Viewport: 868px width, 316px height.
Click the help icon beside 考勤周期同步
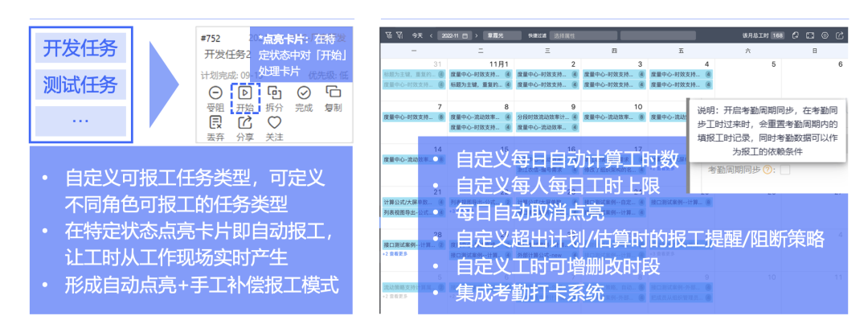click(767, 170)
